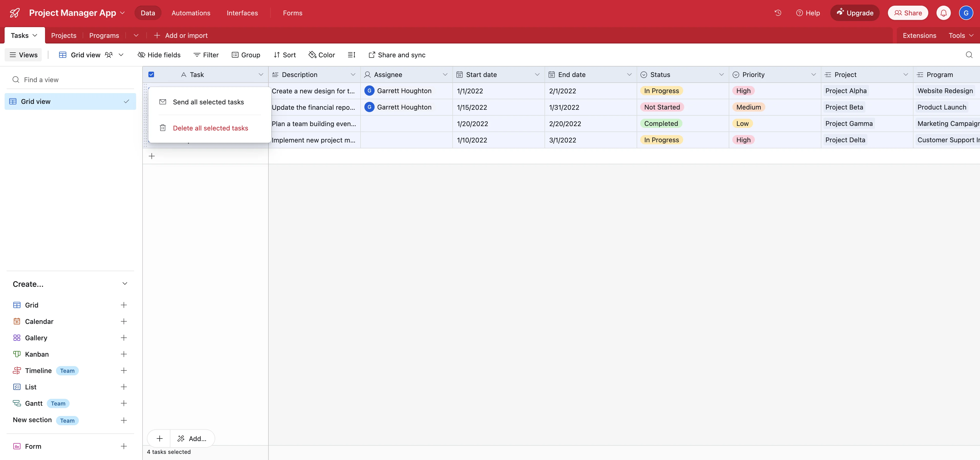Open base history clock icon
This screenshot has width=980, height=460.
[778, 13]
